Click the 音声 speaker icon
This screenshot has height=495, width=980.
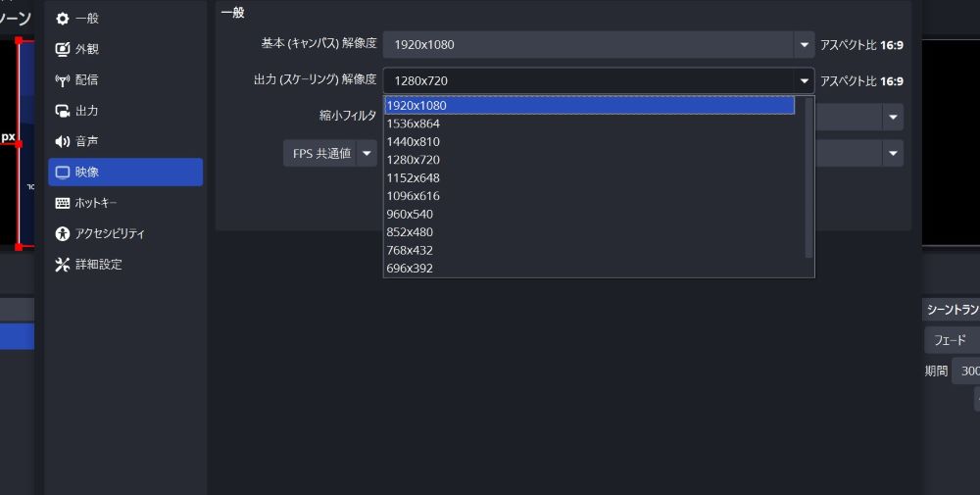[63, 141]
